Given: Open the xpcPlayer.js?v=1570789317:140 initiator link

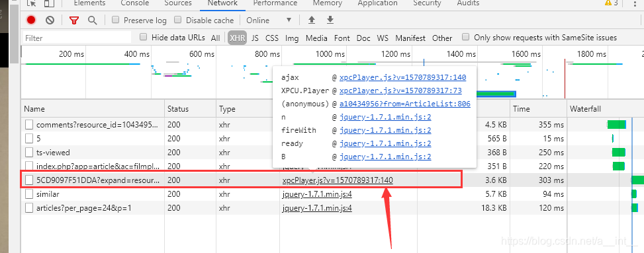Looking at the screenshot, I should tap(338, 180).
